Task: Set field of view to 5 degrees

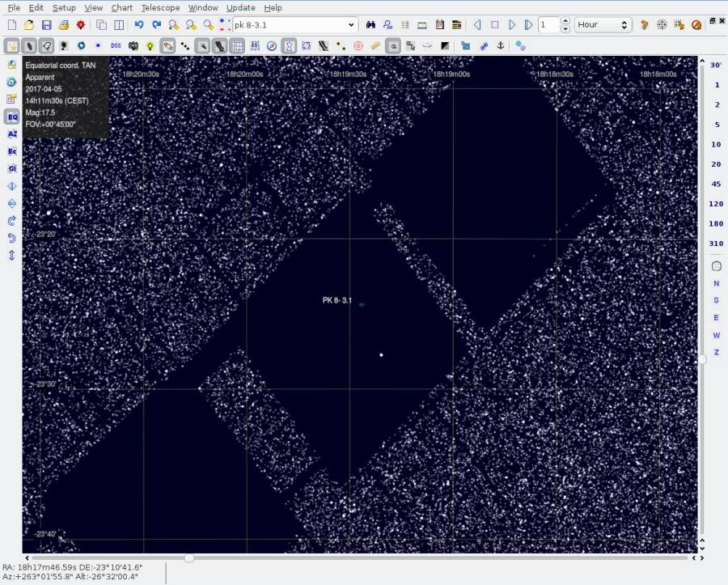Action: [x=716, y=125]
